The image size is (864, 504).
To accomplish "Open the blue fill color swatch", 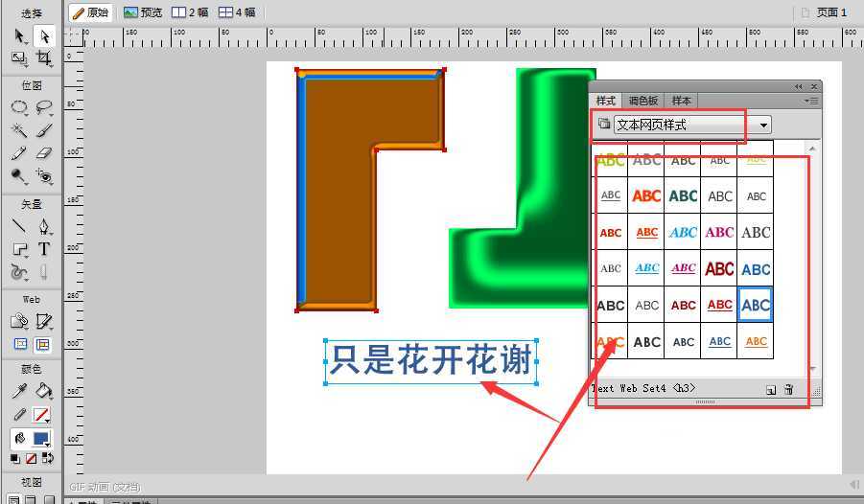I will point(41,439).
